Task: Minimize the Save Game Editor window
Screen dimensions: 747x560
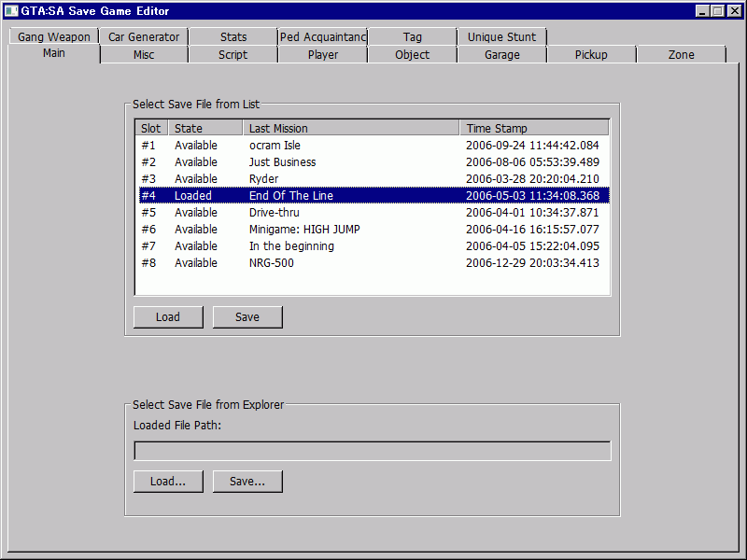Action: click(702, 11)
